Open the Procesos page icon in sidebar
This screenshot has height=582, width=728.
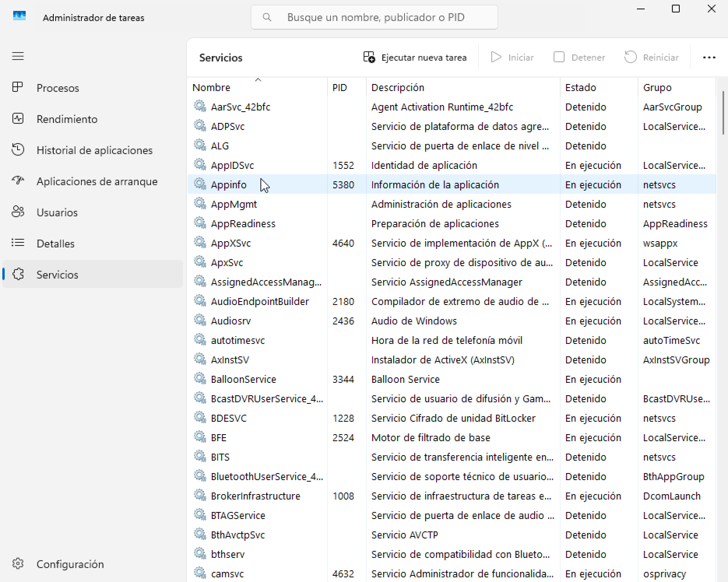[x=18, y=87]
